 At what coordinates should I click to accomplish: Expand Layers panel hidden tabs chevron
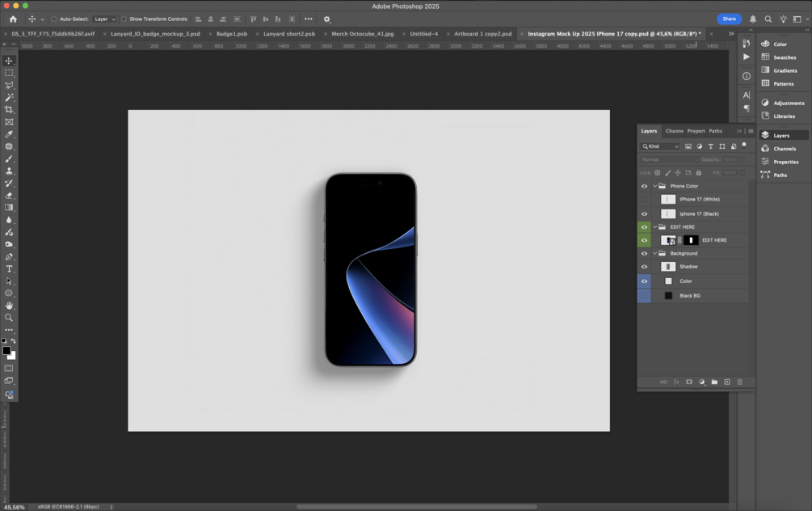tap(739, 131)
